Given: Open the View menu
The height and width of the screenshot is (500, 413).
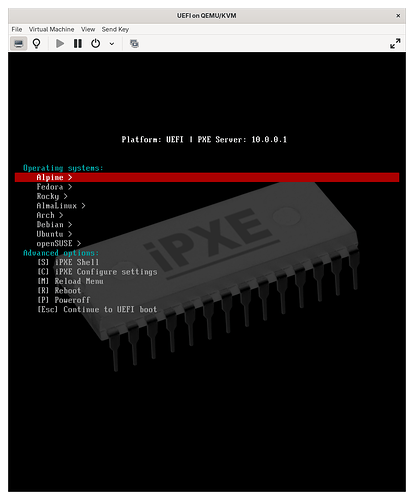Looking at the screenshot, I should click(x=88, y=29).
